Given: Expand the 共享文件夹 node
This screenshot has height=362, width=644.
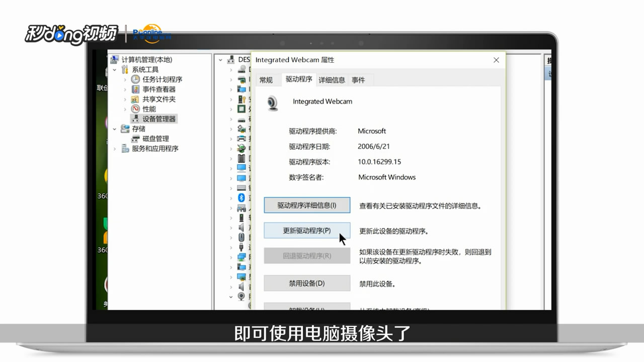Looking at the screenshot, I should point(125,99).
